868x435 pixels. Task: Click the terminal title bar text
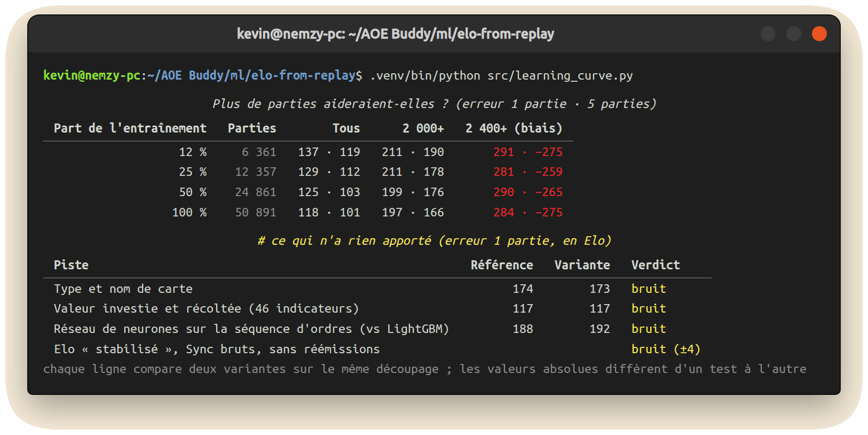click(x=395, y=34)
